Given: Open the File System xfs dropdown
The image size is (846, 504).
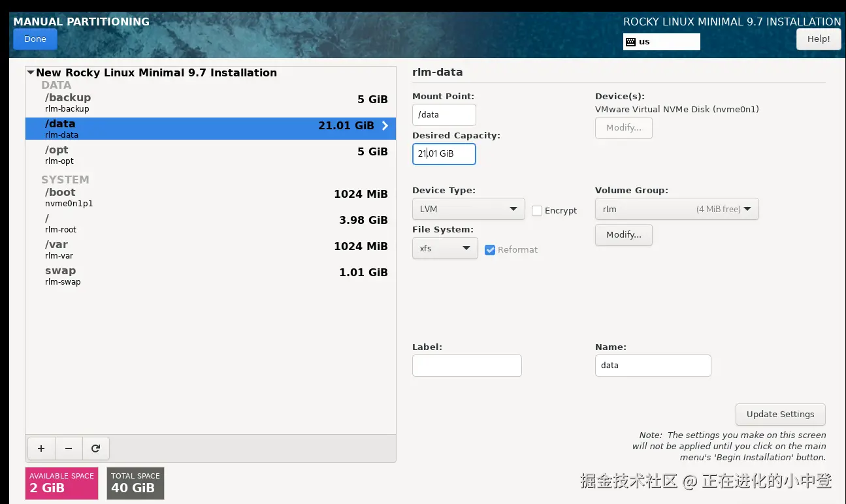Looking at the screenshot, I should coord(445,248).
